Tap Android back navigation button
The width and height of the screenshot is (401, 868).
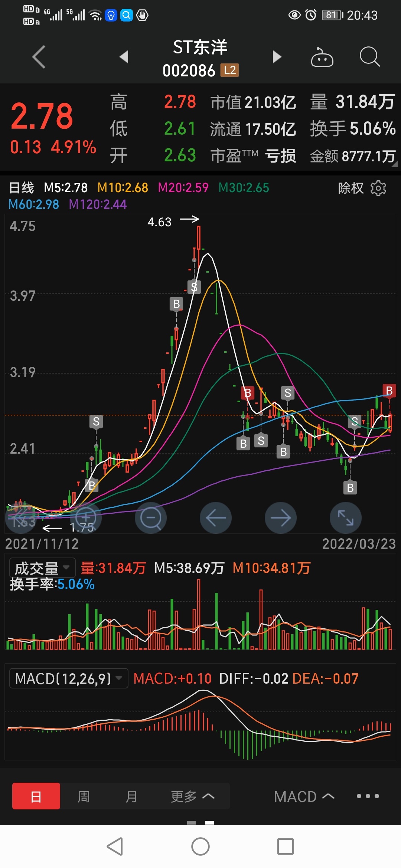[x=115, y=846]
